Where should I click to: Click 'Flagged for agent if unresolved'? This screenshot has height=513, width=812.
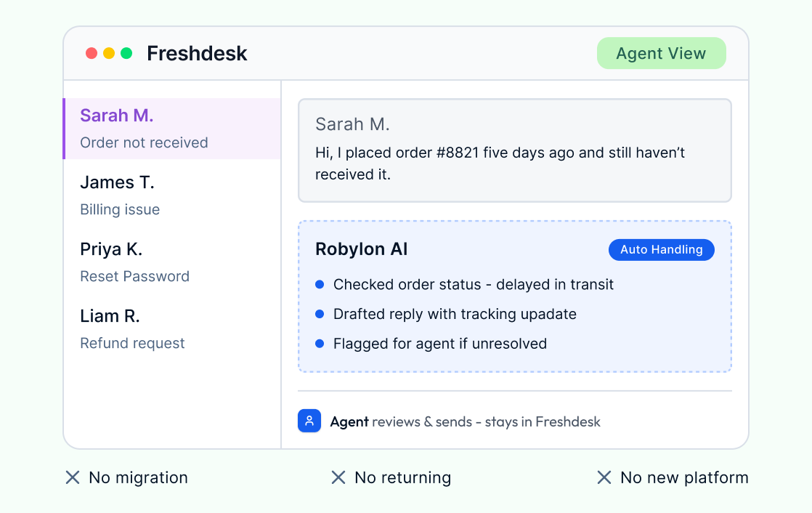click(440, 344)
